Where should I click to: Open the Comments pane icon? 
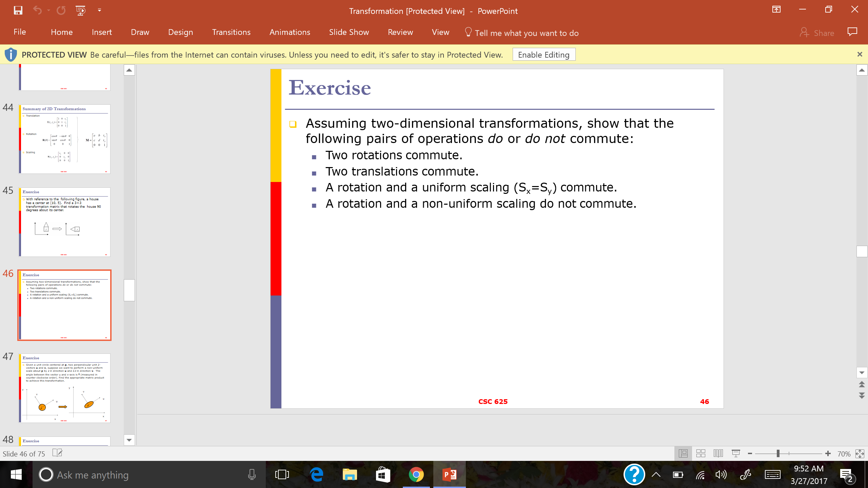(852, 32)
